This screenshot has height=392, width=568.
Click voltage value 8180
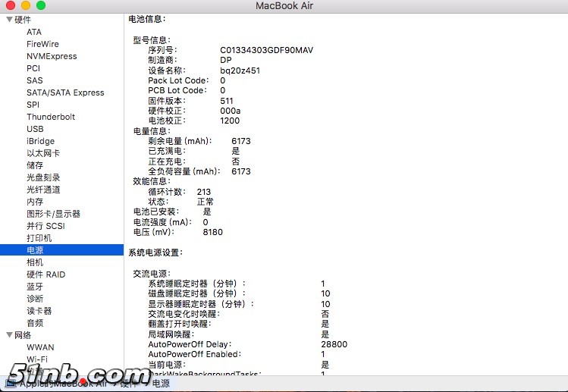(x=212, y=232)
